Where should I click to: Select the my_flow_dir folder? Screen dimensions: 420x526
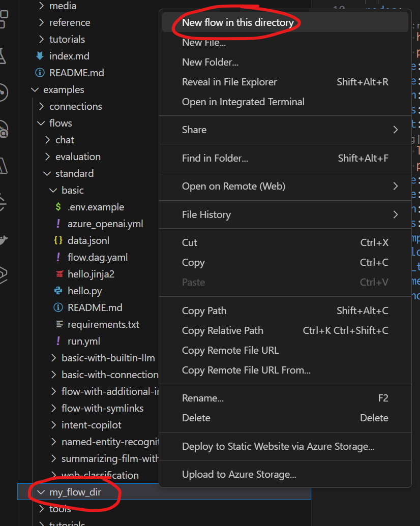pyautogui.click(x=75, y=492)
